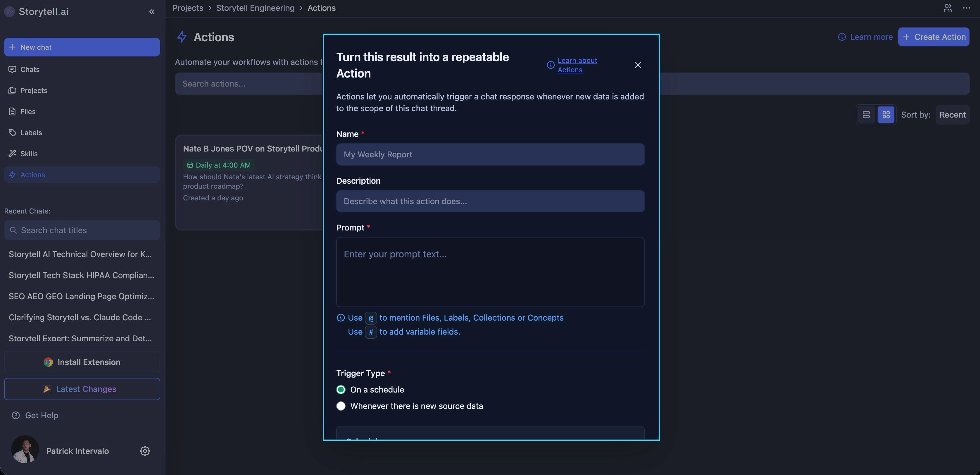Click the Skills wand icon

click(x=13, y=154)
